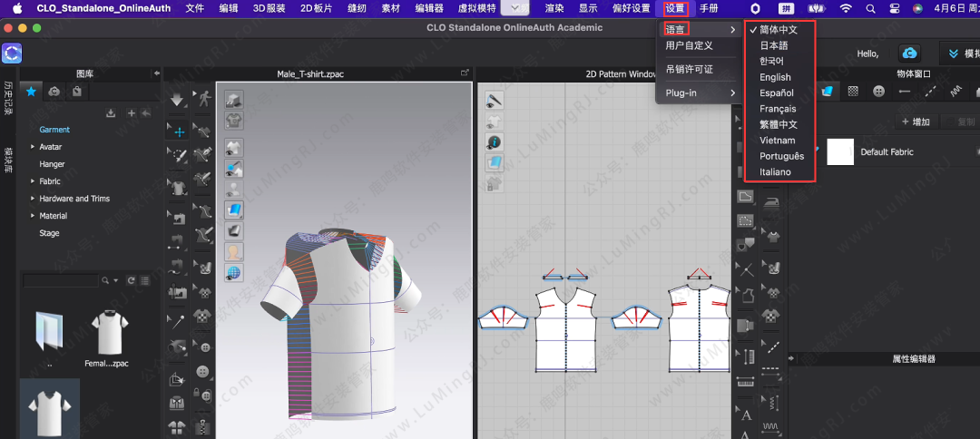Viewport: 980px width, 439px height.
Task: Click 吊销许可证 in the settings menu
Action: coord(689,69)
